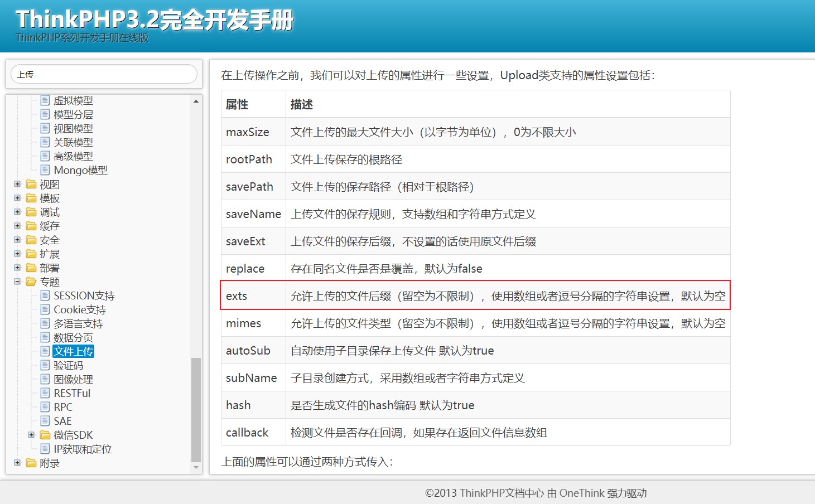This screenshot has height=504, width=815.
Task: Open the 验证码 page
Action: pyautogui.click(x=68, y=365)
